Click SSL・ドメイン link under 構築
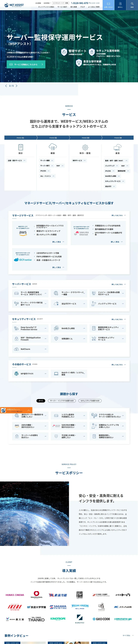 coord(47,176)
